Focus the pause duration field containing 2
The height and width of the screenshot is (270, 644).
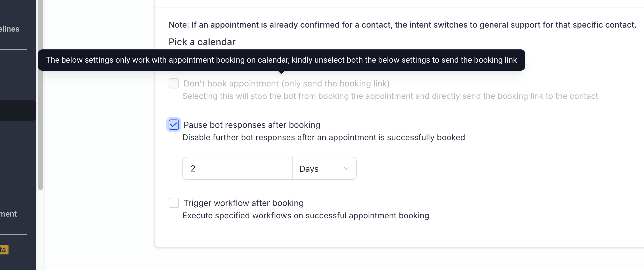coord(238,168)
